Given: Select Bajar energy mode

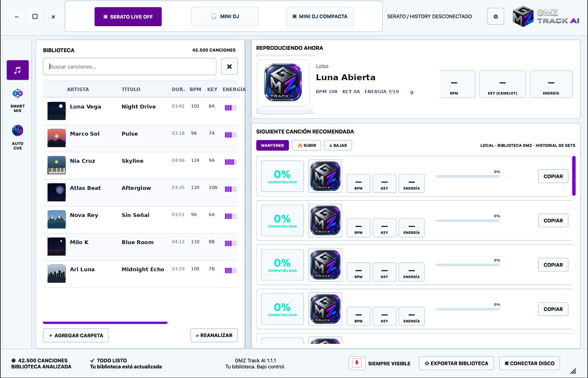Looking at the screenshot, I should (x=338, y=145).
